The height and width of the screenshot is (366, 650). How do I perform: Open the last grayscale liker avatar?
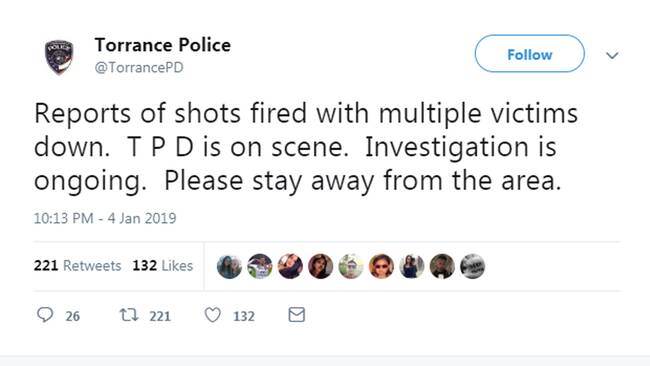coord(473,266)
